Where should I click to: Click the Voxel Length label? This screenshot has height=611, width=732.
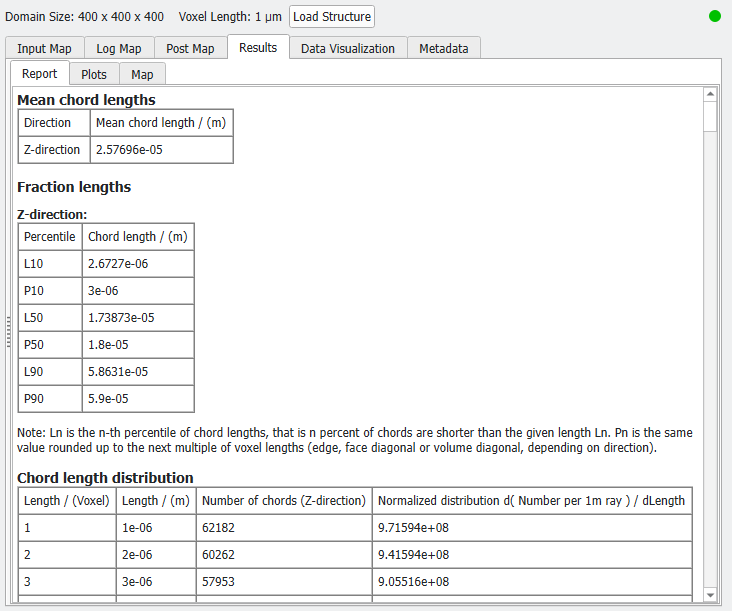tap(230, 17)
